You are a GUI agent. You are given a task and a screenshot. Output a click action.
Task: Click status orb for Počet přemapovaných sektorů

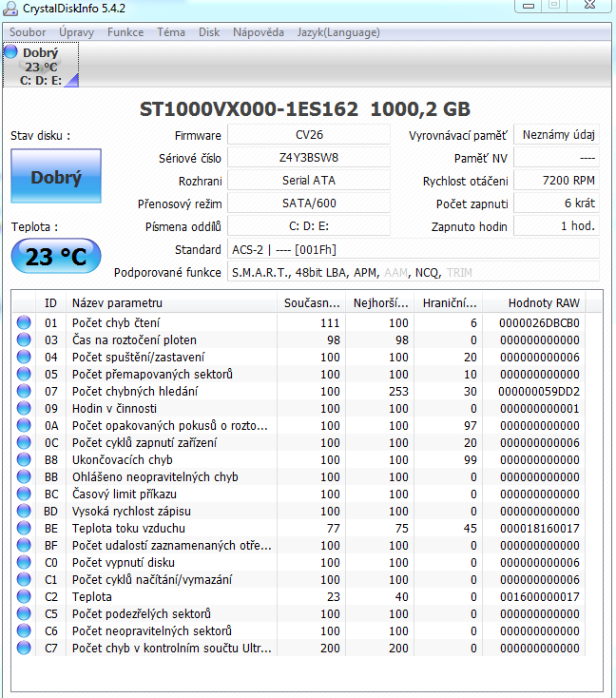(24, 374)
